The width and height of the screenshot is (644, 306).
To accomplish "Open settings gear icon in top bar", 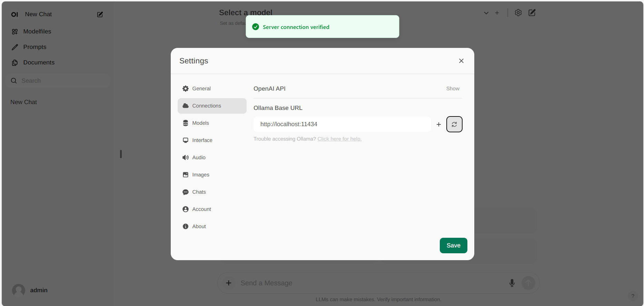I will click(x=518, y=13).
